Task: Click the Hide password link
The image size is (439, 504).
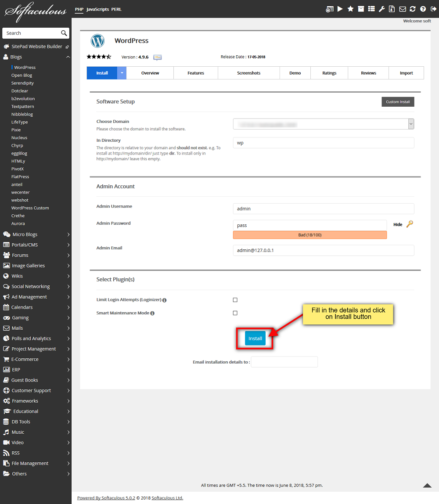Action: [x=398, y=224]
